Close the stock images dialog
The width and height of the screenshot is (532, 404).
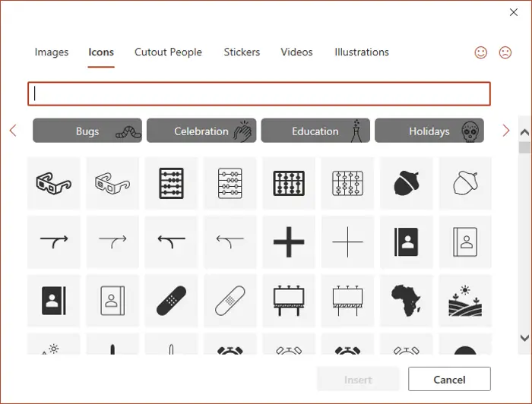point(514,12)
